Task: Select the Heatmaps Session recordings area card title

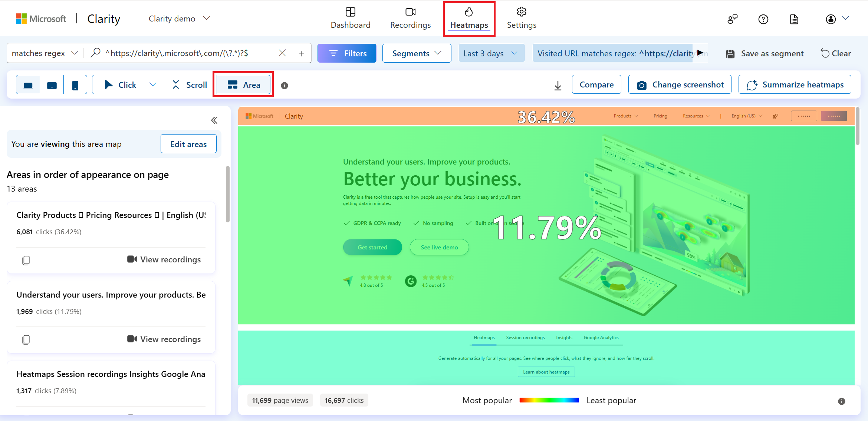Action: (111, 374)
